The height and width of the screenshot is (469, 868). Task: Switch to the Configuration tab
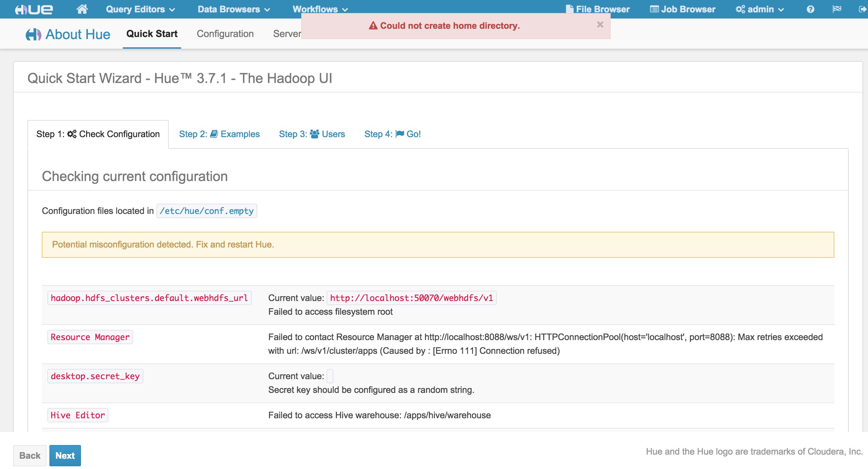tap(225, 34)
